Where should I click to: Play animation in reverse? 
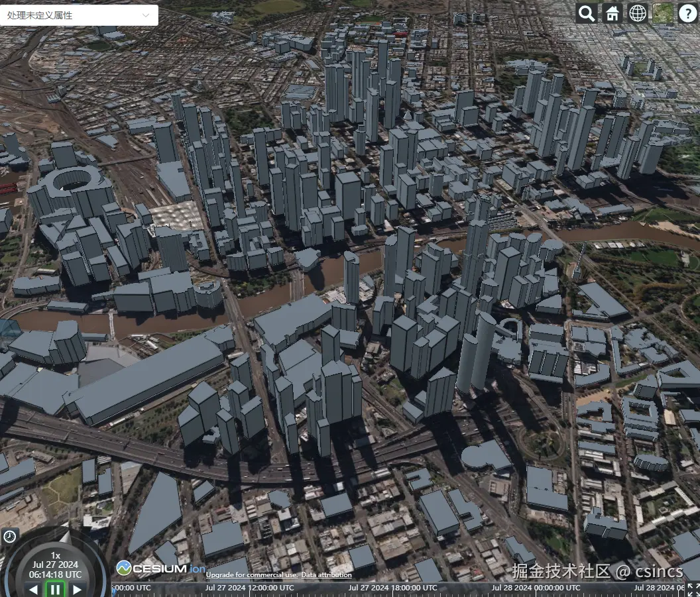[34, 590]
